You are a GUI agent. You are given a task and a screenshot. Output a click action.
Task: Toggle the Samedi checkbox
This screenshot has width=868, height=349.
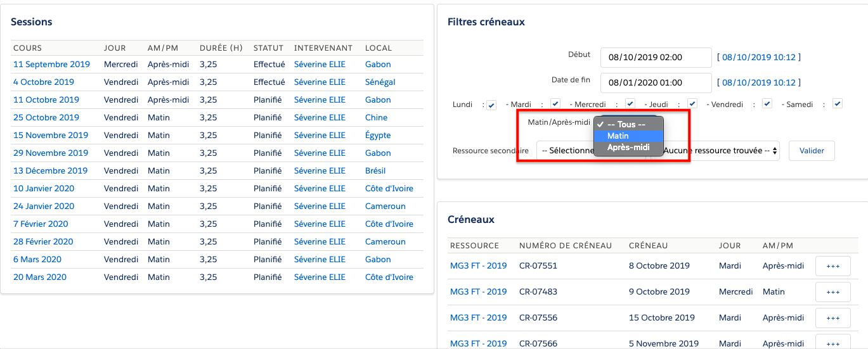837,104
